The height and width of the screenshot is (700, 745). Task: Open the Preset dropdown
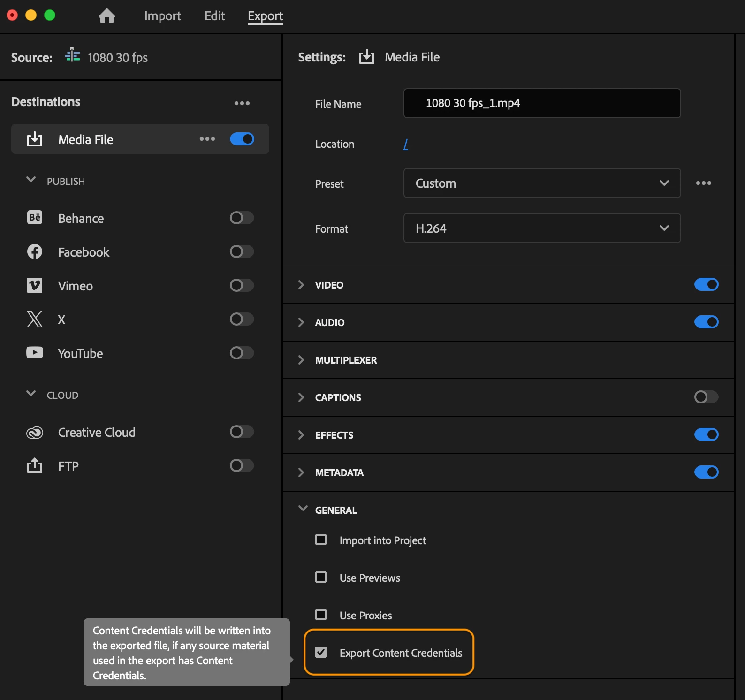tap(542, 183)
